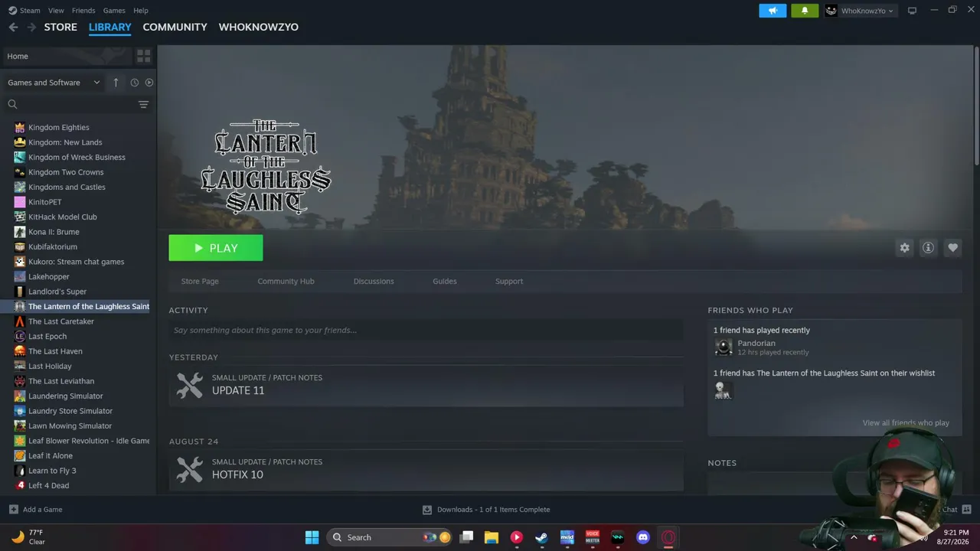Open Downloads status at the bottom
This screenshot has width=980, height=551.
click(x=486, y=510)
